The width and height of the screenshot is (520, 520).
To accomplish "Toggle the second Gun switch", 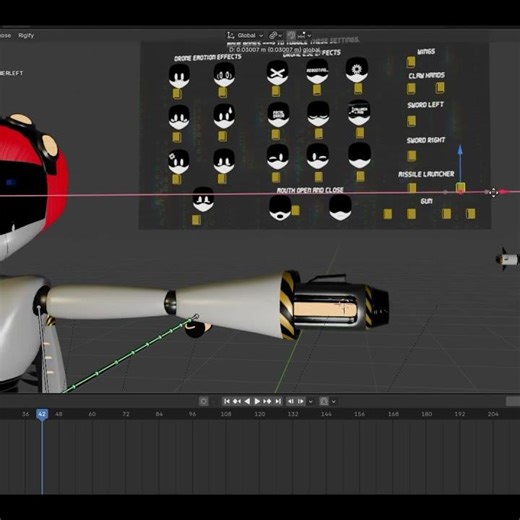I will click(411, 214).
